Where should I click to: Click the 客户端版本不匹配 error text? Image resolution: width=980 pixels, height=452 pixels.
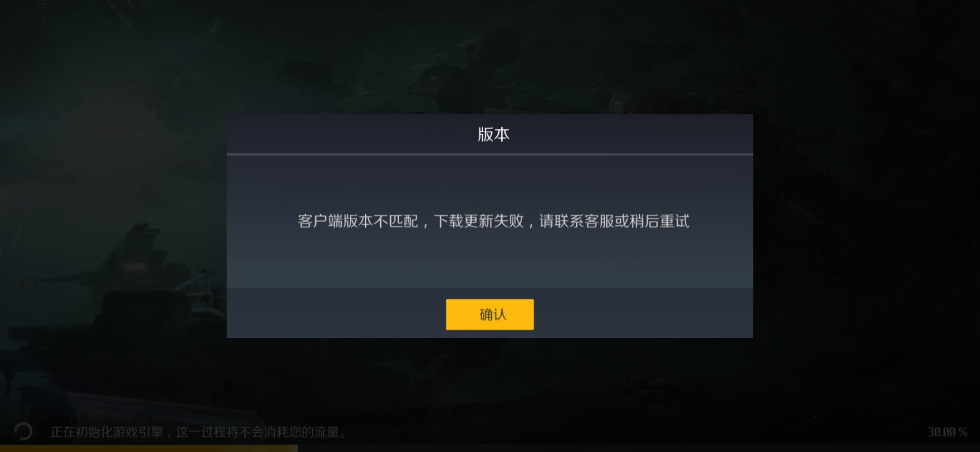[358, 221]
